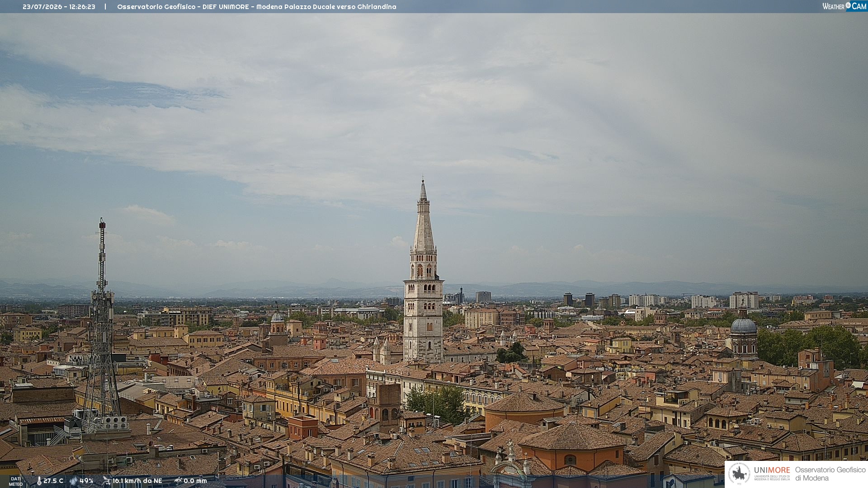This screenshot has height=488, width=868.
Task: Click the thermometer temperature icon
Action: pyautogui.click(x=39, y=481)
